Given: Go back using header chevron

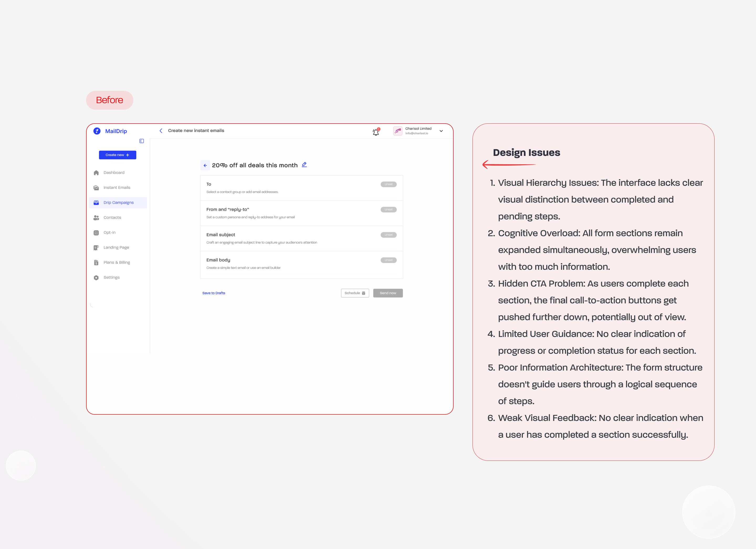Looking at the screenshot, I should click(161, 131).
